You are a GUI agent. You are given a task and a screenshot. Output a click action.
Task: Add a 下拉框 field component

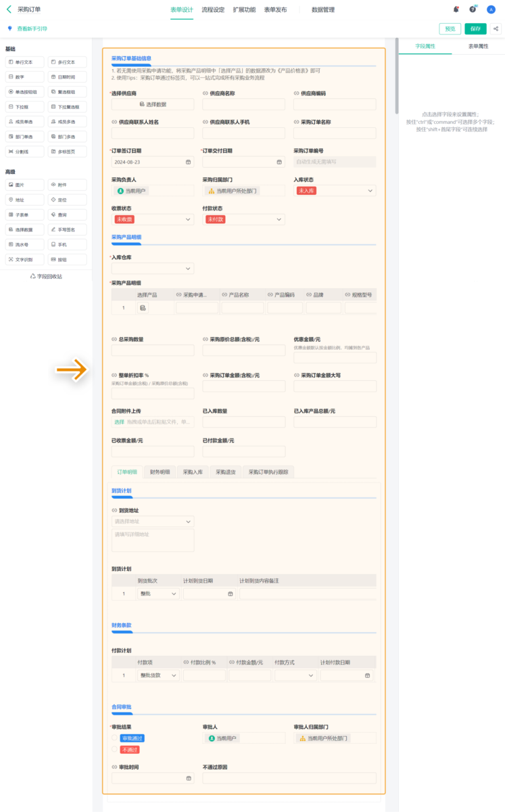coord(24,106)
